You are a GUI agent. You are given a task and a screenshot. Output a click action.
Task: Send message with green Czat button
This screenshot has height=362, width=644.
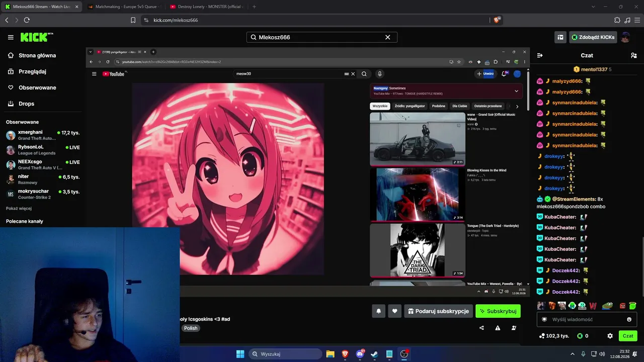click(x=628, y=336)
